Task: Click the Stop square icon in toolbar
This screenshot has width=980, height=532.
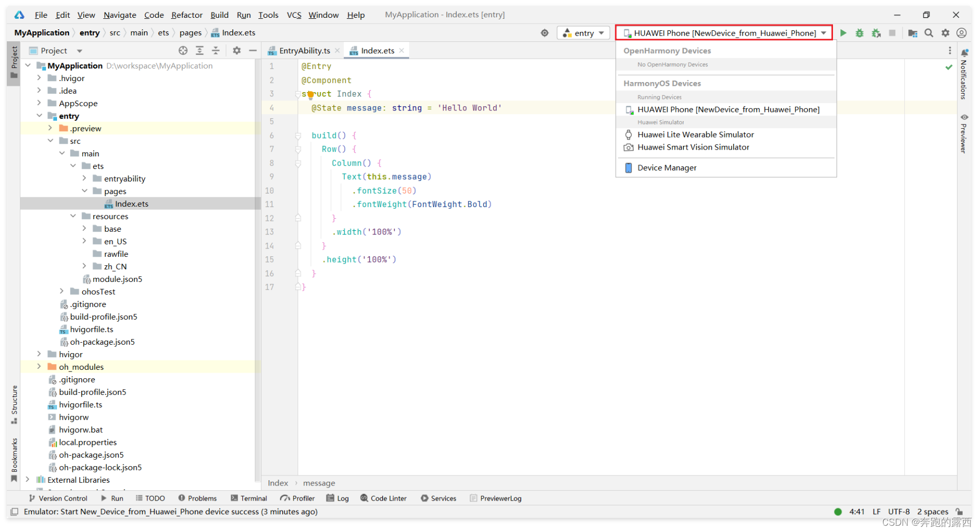Action: point(892,33)
